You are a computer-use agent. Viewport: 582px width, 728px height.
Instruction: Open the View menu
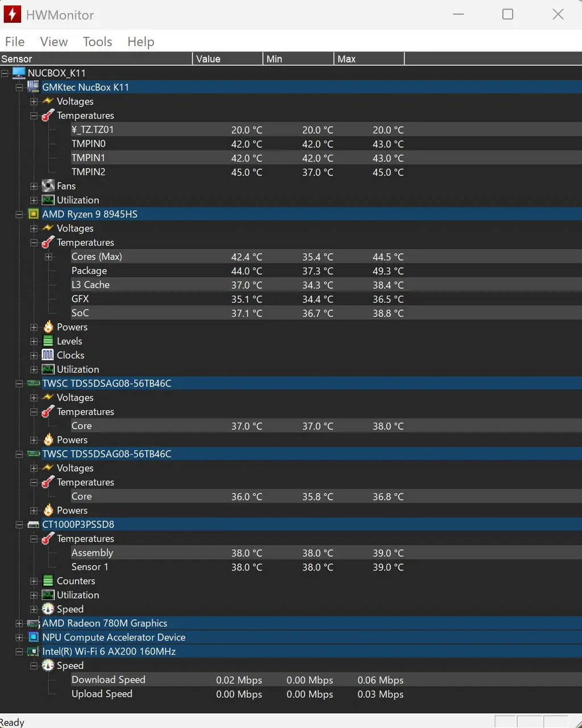tap(54, 42)
